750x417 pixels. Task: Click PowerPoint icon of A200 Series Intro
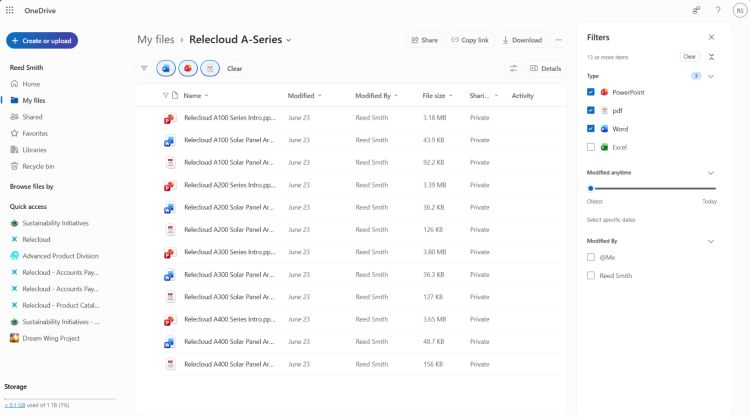(169, 186)
